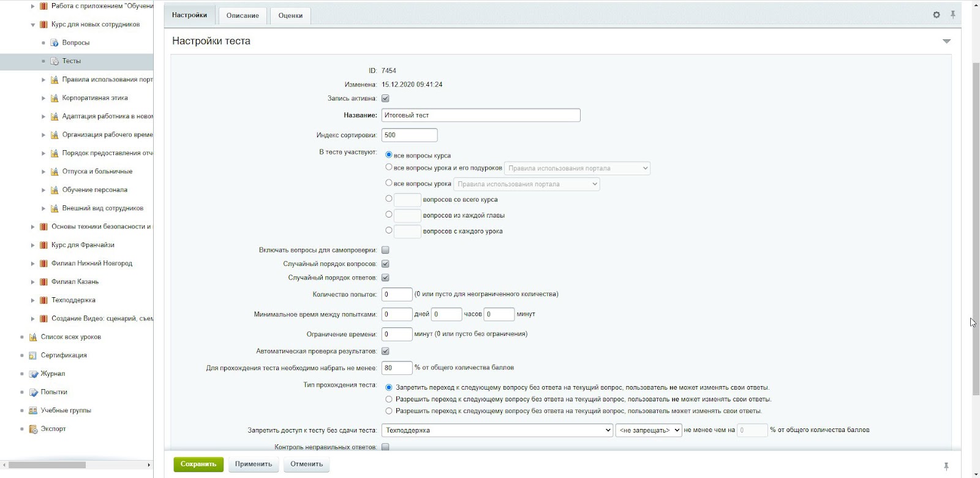Open the Оценки tab
This screenshot has height=478, width=980.
coord(290,15)
